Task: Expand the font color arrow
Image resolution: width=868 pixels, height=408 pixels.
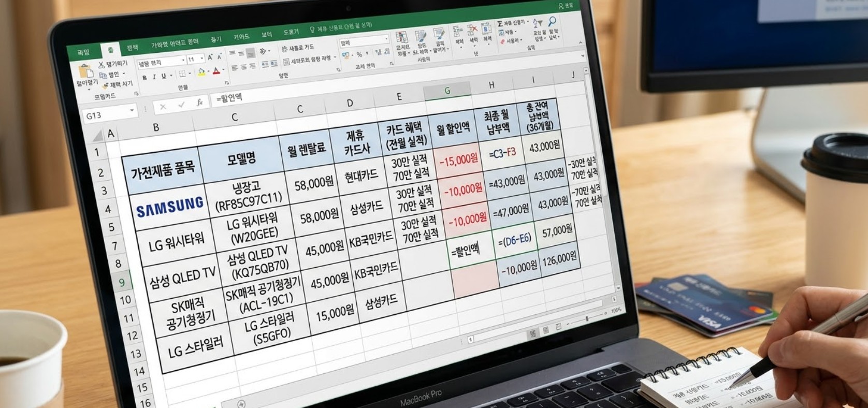Action: coord(223,70)
